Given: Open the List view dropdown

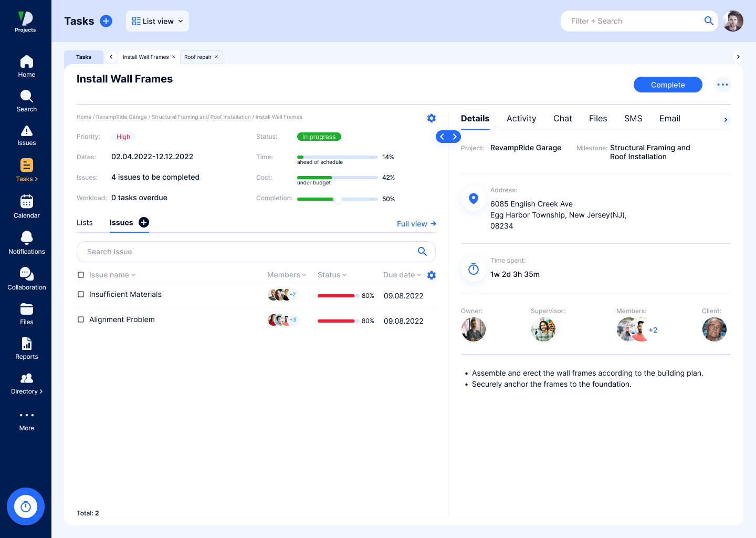Looking at the screenshot, I should [157, 21].
